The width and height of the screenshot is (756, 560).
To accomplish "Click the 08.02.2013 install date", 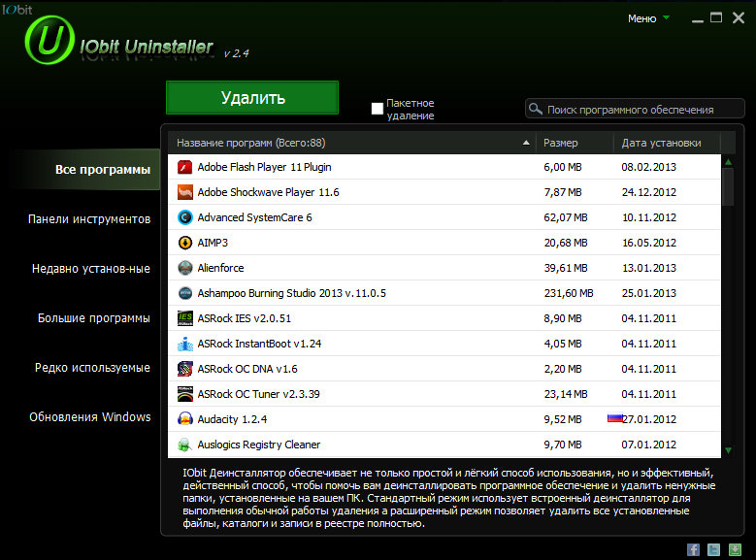I will click(x=649, y=167).
